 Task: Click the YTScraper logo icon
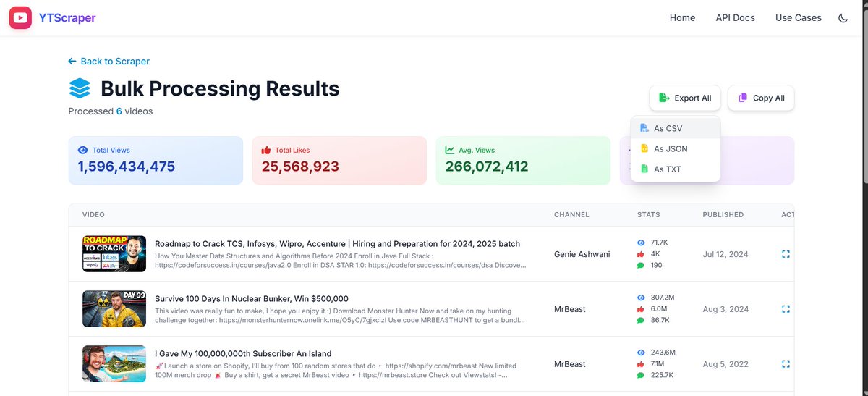[20, 17]
